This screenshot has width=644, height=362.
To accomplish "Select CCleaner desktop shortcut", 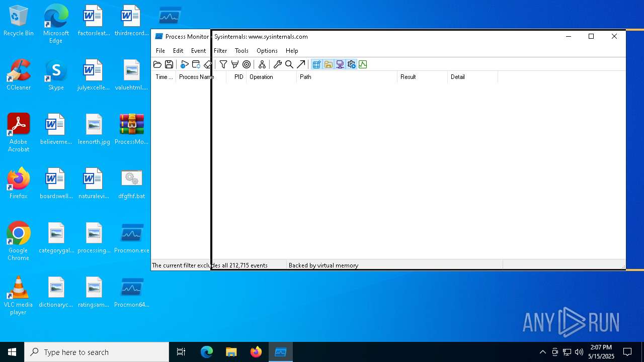I will (x=19, y=75).
